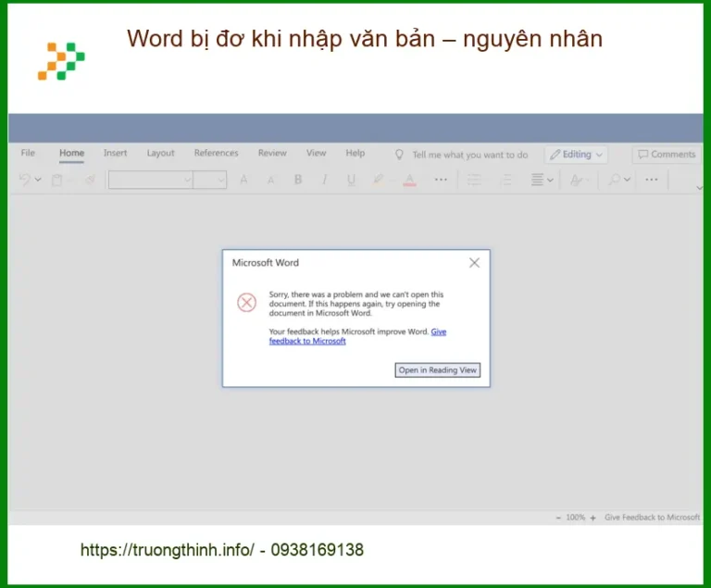Click the 'Tell me what you want to do' box
The height and width of the screenshot is (588, 711).
click(470, 155)
